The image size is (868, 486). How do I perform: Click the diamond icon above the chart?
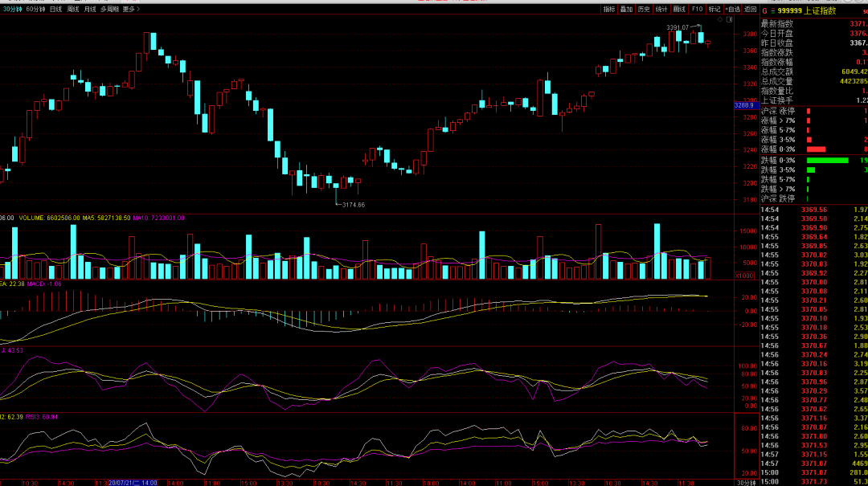pos(720,19)
